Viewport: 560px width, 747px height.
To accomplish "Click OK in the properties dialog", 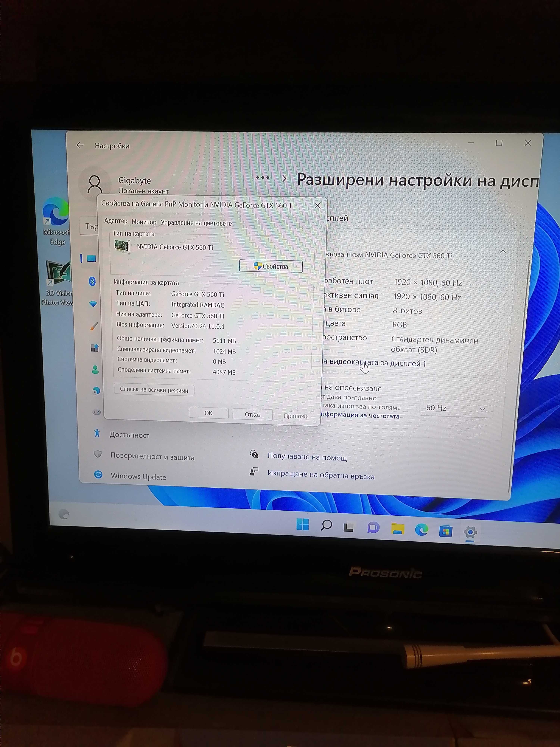I will [x=208, y=413].
